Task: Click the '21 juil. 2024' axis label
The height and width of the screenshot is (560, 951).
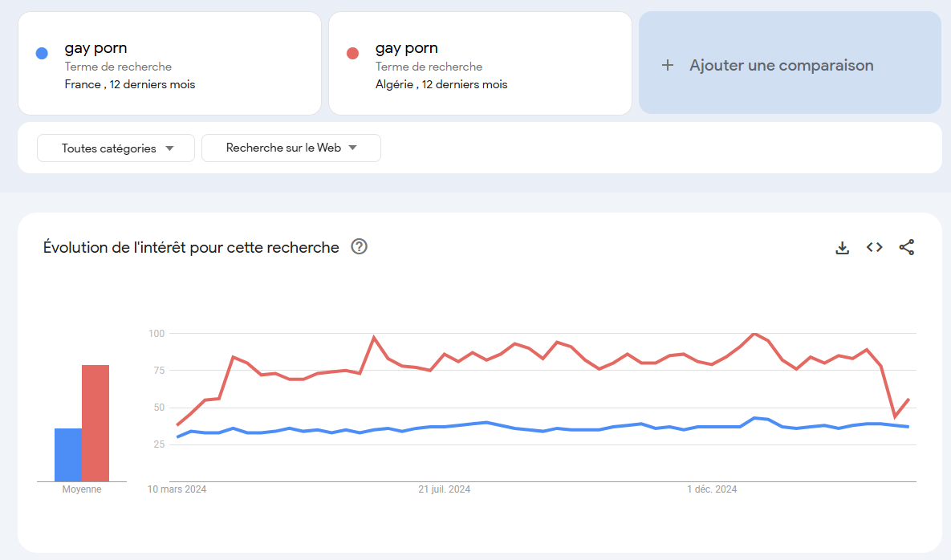Action: [x=444, y=489]
